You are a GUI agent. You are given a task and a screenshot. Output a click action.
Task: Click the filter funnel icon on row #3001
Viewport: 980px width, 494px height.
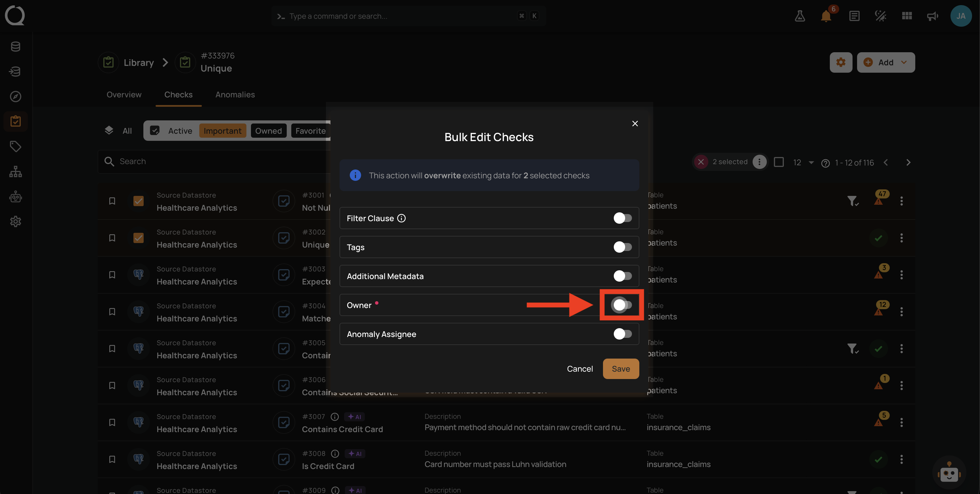[853, 201]
